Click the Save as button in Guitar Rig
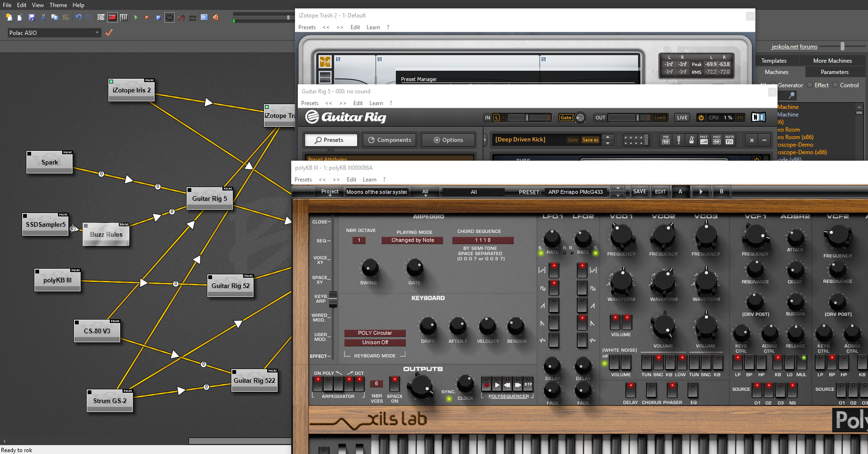 590,140
